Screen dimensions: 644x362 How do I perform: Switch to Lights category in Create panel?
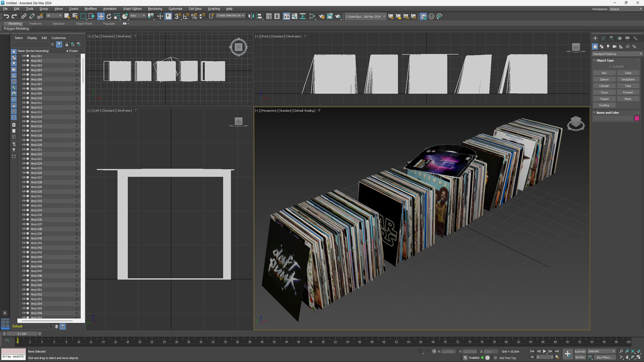point(608,47)
